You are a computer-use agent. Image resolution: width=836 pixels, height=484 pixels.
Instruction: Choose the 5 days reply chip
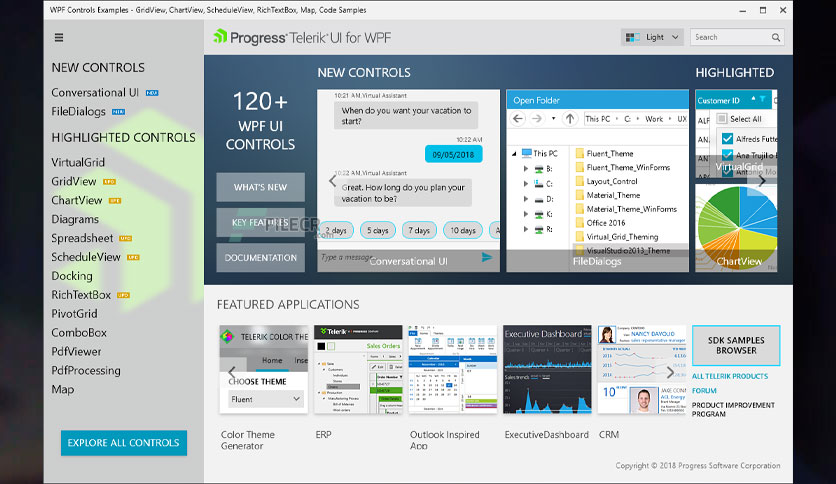tap(377, 230)
